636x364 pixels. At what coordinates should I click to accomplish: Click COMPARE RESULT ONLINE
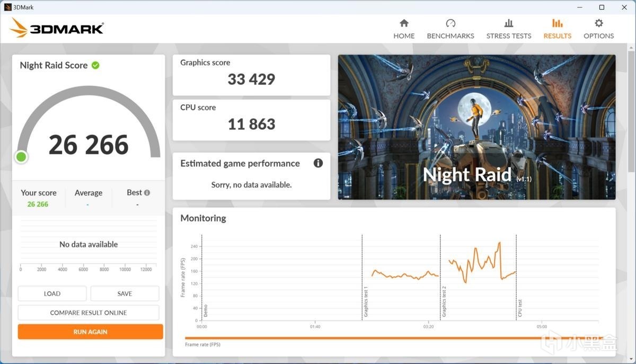[89, 313]
